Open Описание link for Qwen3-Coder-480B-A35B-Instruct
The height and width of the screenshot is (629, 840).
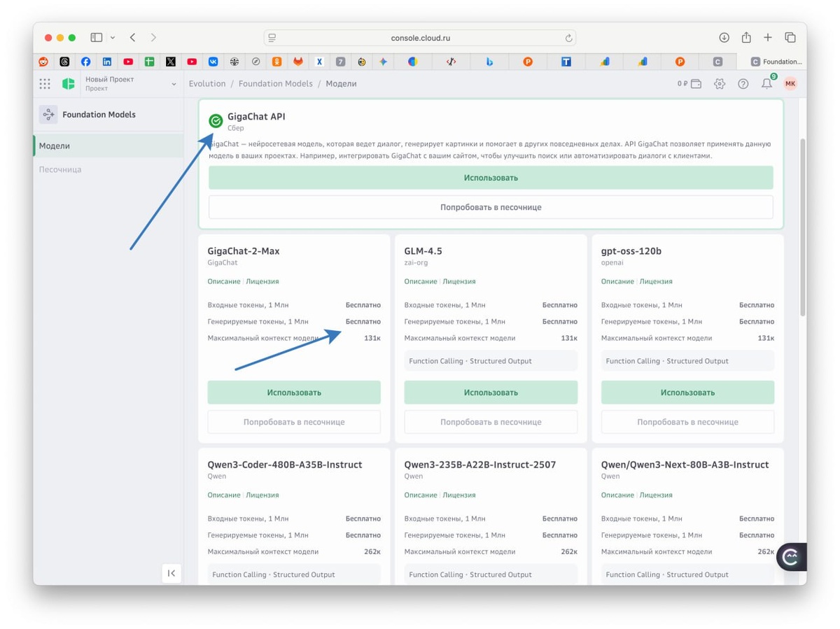coord(224,495)
